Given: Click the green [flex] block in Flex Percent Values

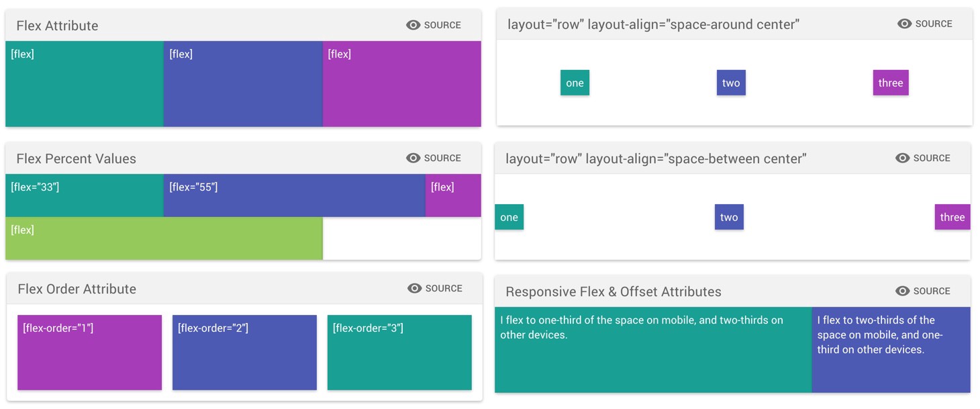Looking at the screenshot, I should click(164, 238).
